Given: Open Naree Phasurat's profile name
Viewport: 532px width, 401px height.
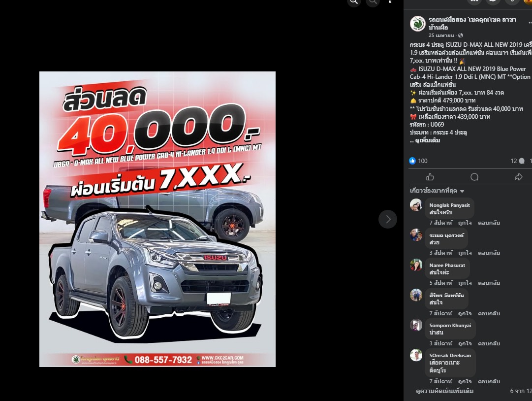Looking at the screenshot, I should coord(447,265).
